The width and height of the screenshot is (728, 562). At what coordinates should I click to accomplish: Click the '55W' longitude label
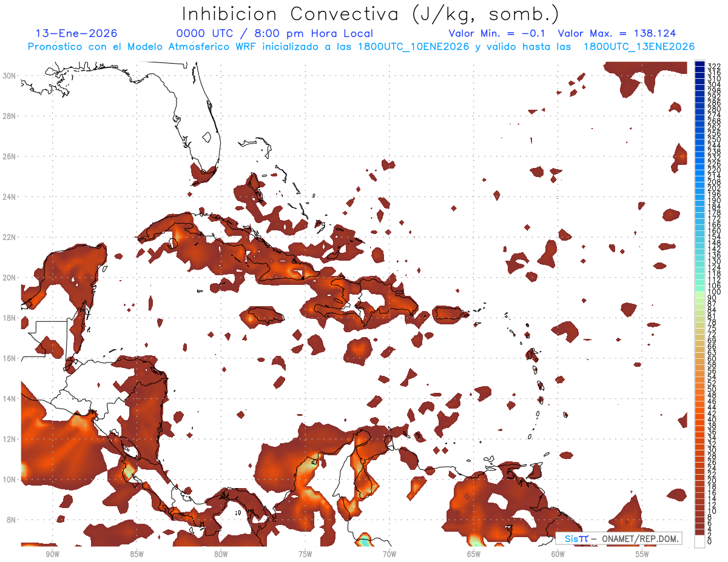642,554
